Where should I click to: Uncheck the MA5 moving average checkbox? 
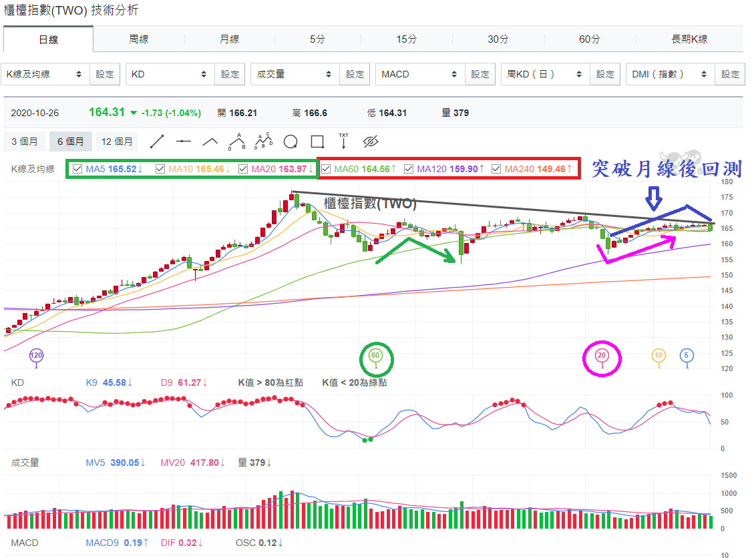pyautogui.click(x=77, y=169)
